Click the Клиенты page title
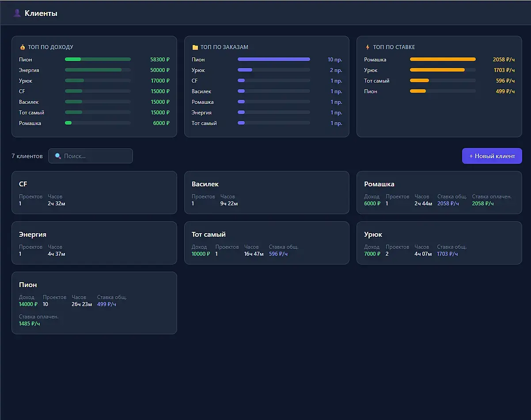The image size is (531, 420). 41,13
